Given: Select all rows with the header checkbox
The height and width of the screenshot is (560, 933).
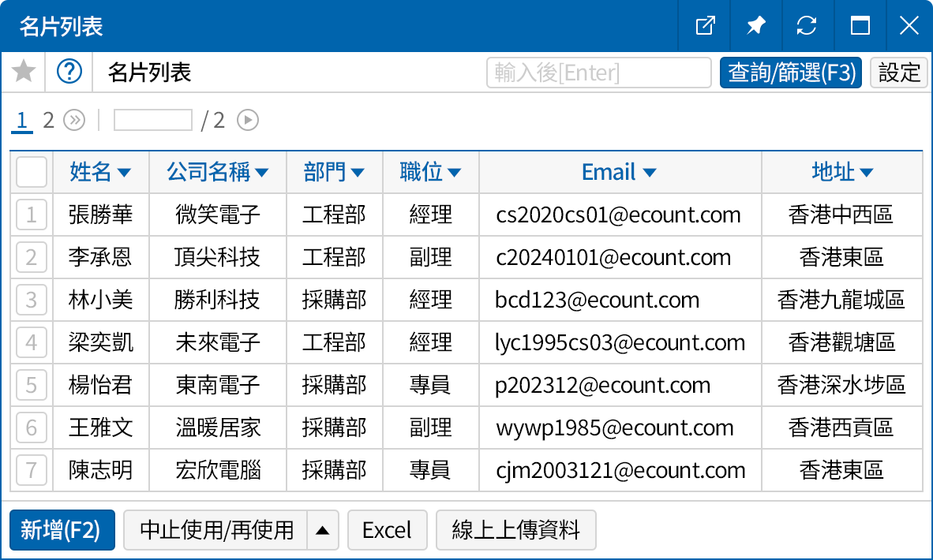Looking at the screenshot, I should click(x=31, y=172).
